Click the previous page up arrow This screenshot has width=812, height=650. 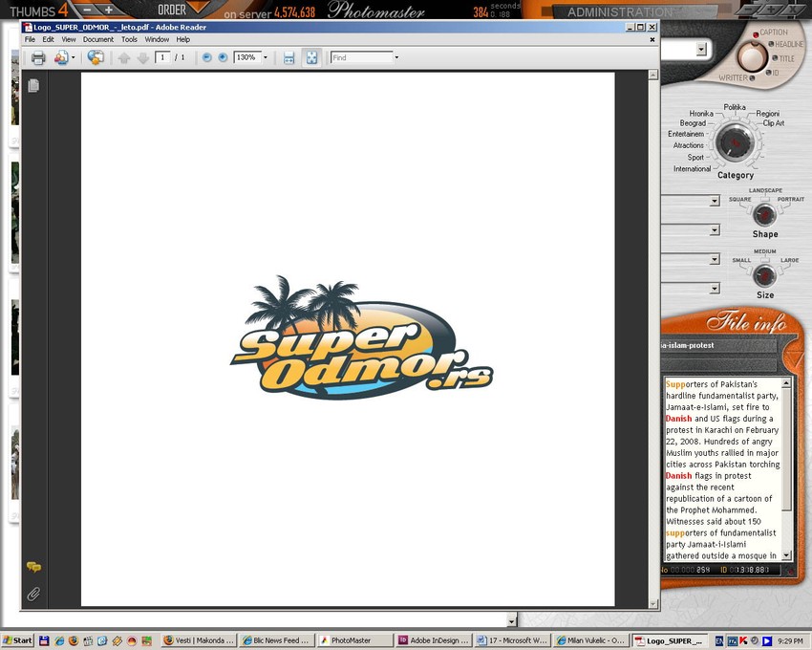tap(124, 57)
